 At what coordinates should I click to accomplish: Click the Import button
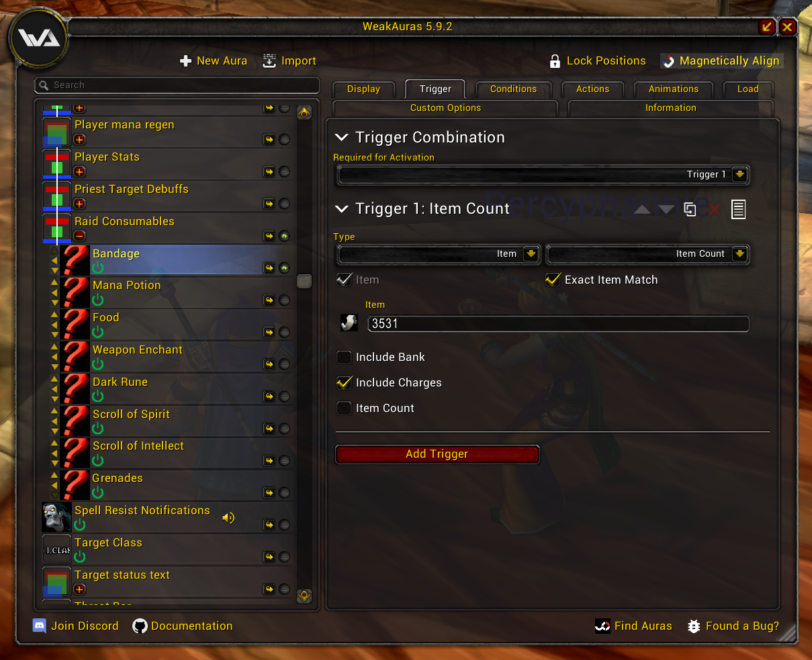(x=289, y=60)
